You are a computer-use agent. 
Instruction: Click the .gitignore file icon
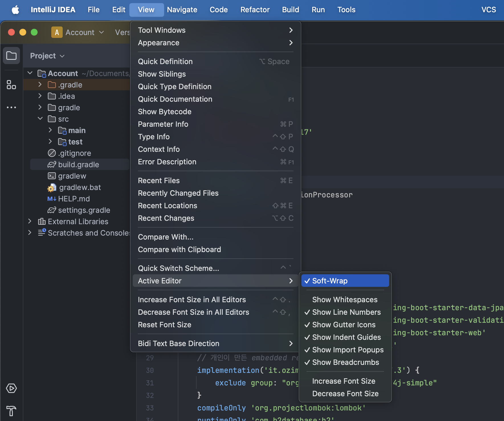[52, 153]
